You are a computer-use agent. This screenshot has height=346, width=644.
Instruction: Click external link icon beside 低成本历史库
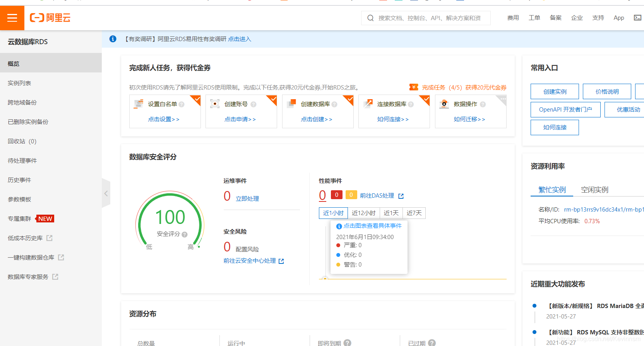point(50,238)
